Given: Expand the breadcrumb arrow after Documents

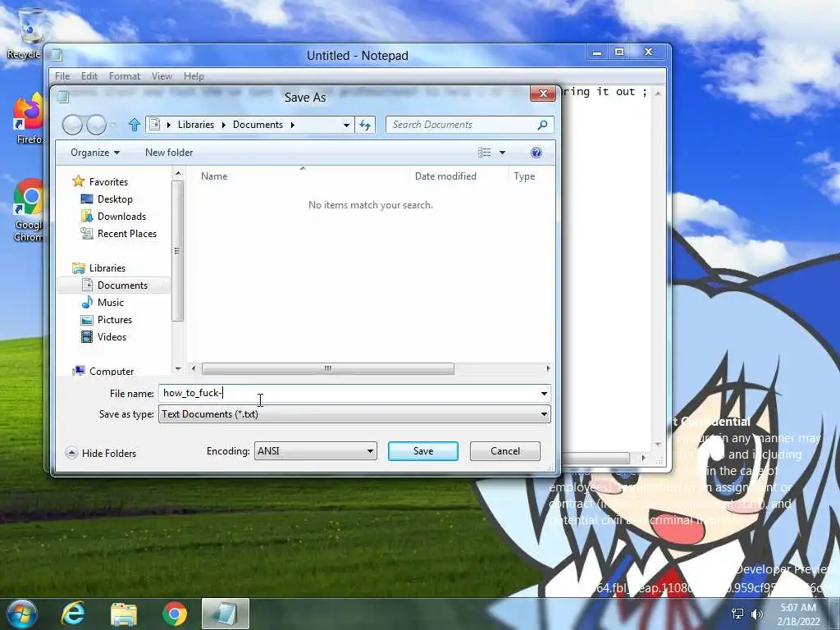Looking at the screenshot, I should tap(293, 125).
